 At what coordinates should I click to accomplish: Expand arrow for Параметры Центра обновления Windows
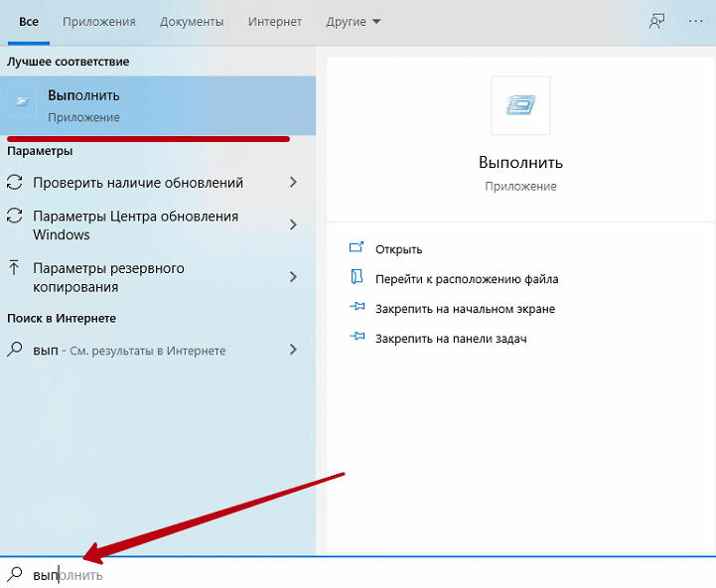tap(293, 225)
